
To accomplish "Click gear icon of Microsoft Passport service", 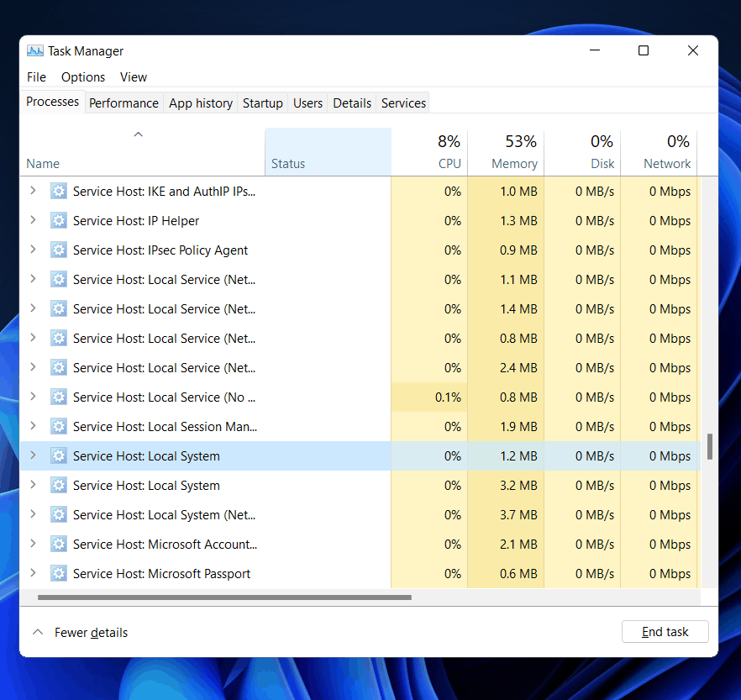I will [x=58, y=574].
